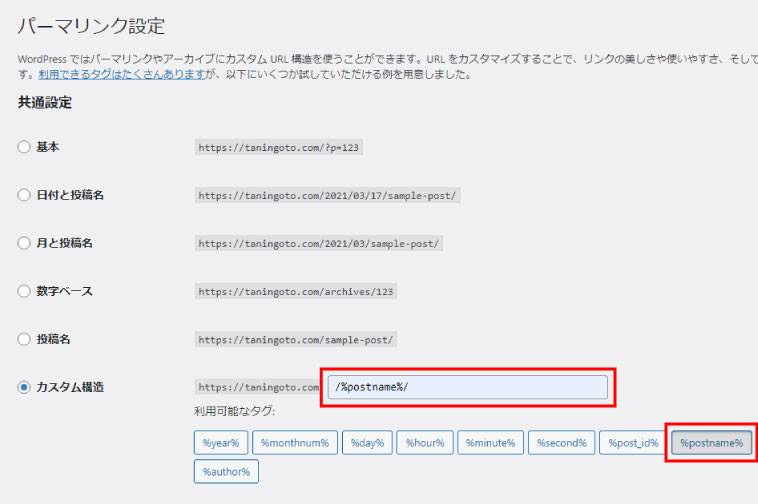
Task: Select the 投稿名 radio button
Action: click(x=24, y=339)
